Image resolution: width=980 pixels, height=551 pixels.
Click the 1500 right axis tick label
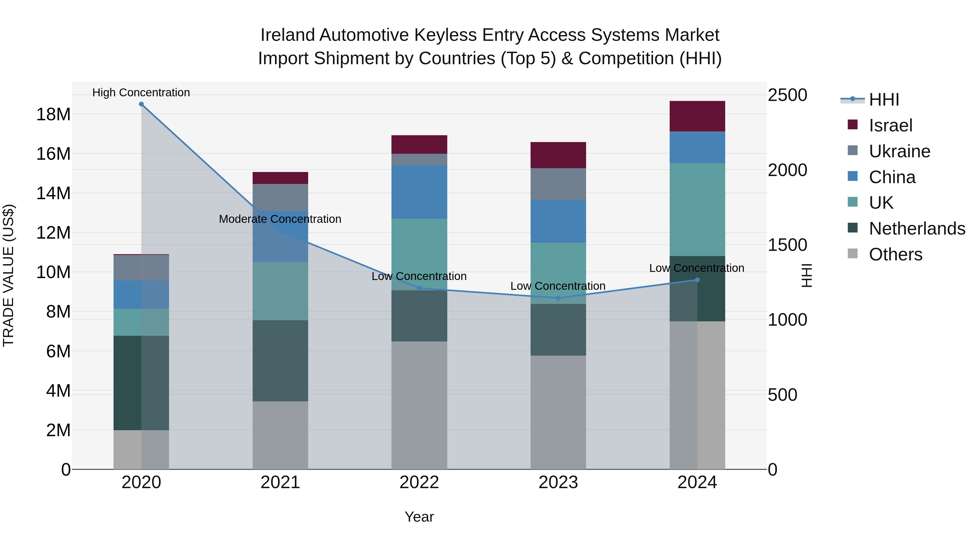pyautogui.click(x=788, y=245)
